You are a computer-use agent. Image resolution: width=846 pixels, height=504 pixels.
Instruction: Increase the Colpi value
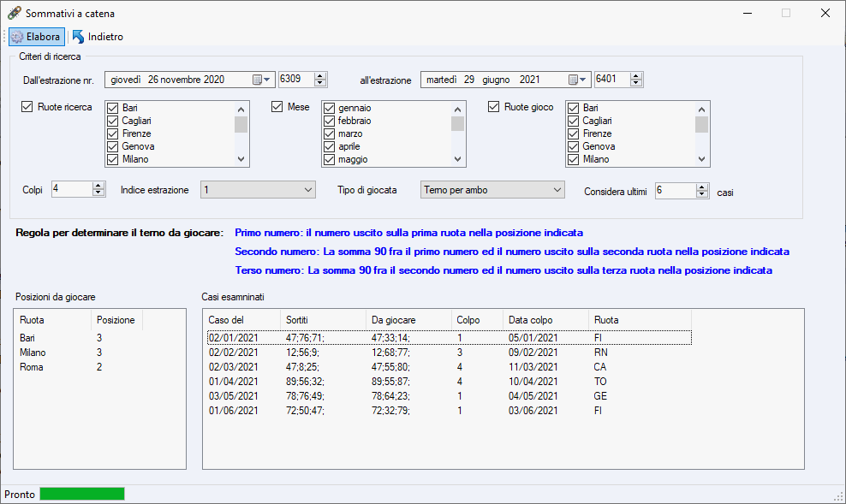[x=98, y=186]
